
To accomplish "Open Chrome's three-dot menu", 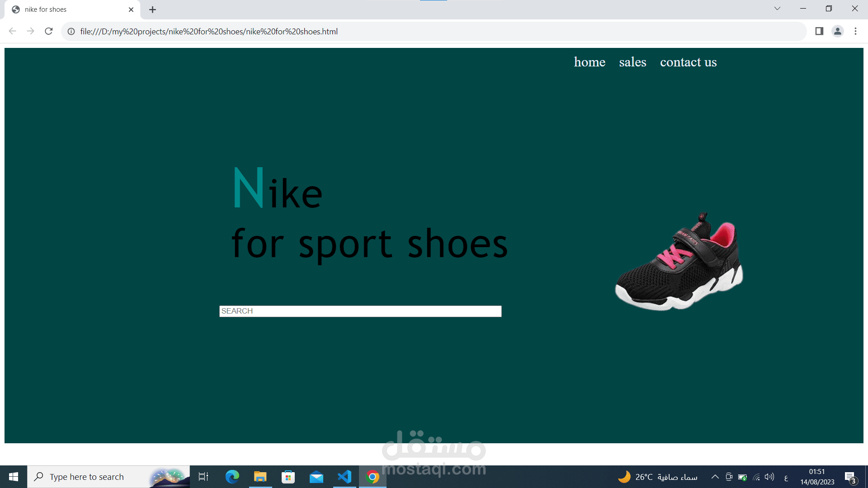I will (x=855, y=31).
